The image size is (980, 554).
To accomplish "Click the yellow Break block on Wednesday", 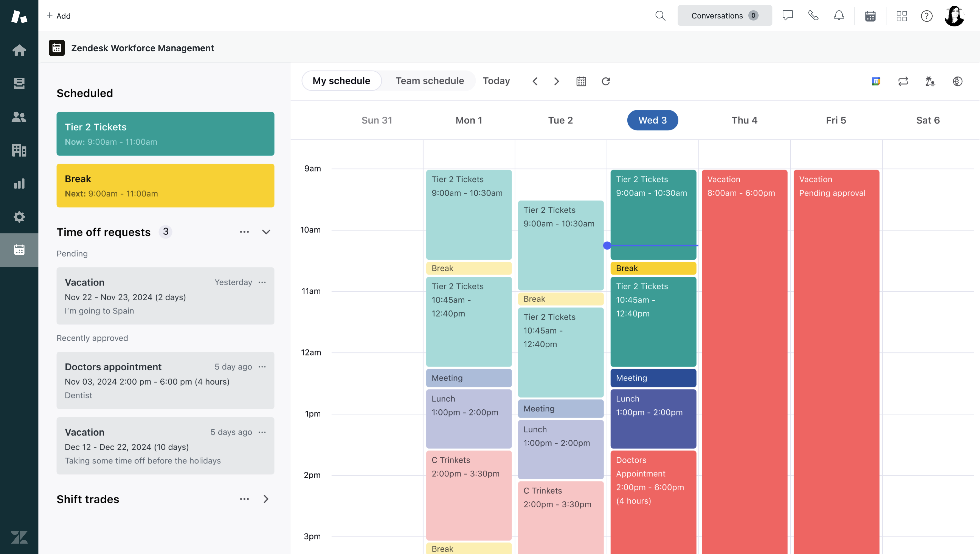I will pyautogui.click(x=653, y=269).
